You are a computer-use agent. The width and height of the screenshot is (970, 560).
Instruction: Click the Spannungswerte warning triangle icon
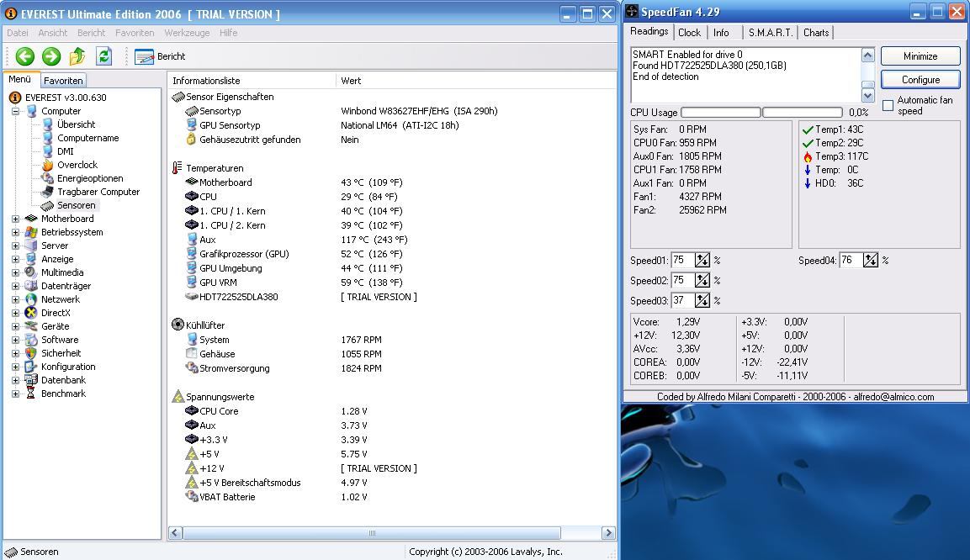pos(178,396)
